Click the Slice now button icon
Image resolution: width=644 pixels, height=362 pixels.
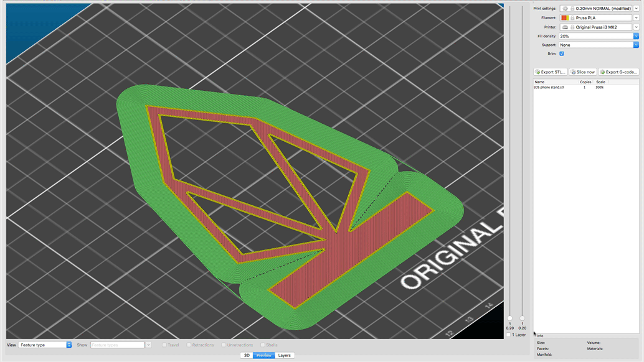(573, 72)
